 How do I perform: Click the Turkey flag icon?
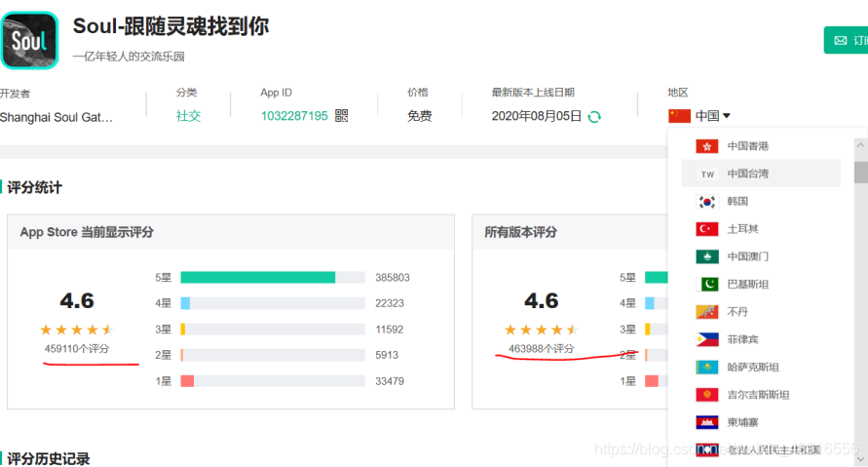pos(707,229)
